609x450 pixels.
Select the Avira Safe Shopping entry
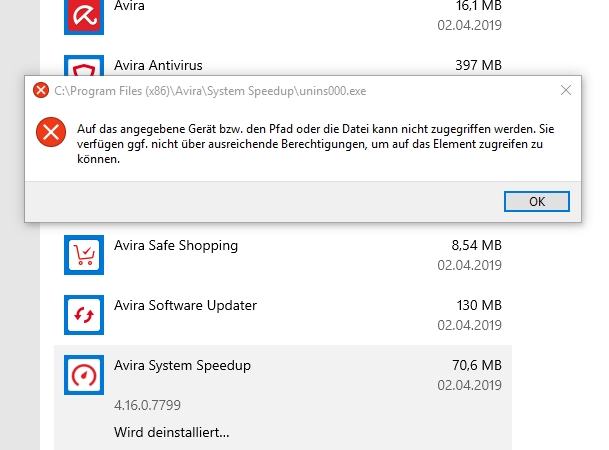283,255
